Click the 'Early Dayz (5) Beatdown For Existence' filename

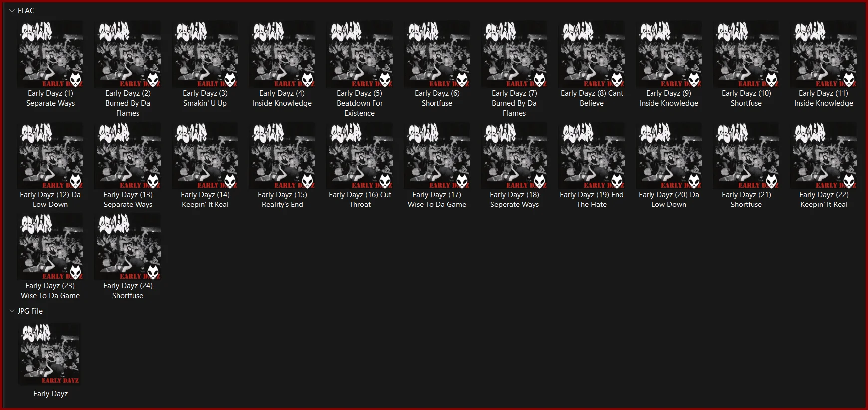tap(360, 103)
